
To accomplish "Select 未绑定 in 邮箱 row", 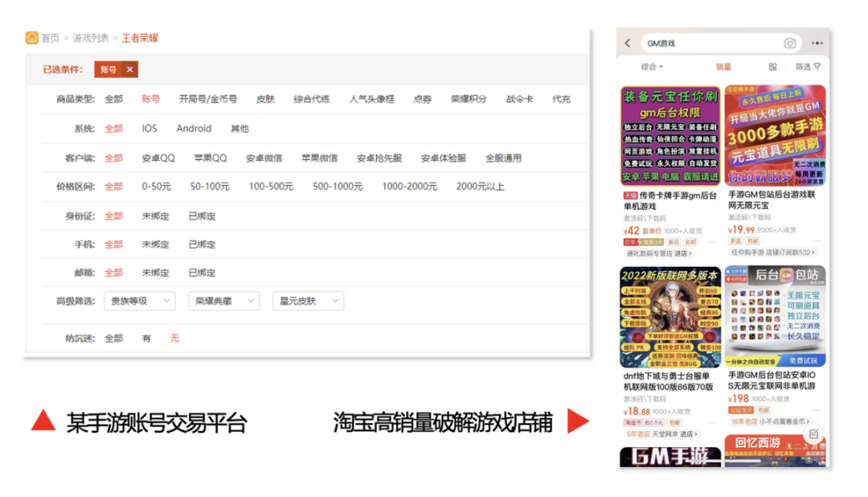I will point(156,273).
